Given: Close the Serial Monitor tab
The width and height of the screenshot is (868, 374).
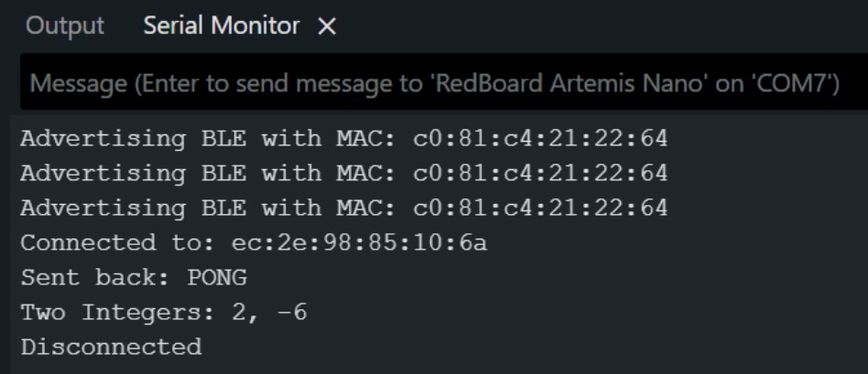Looking at the screenshot, I should coord(327,27).
